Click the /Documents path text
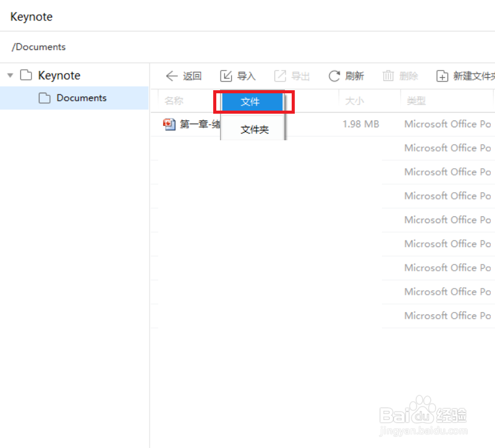The image size is (495, 448). click(38, 47)
